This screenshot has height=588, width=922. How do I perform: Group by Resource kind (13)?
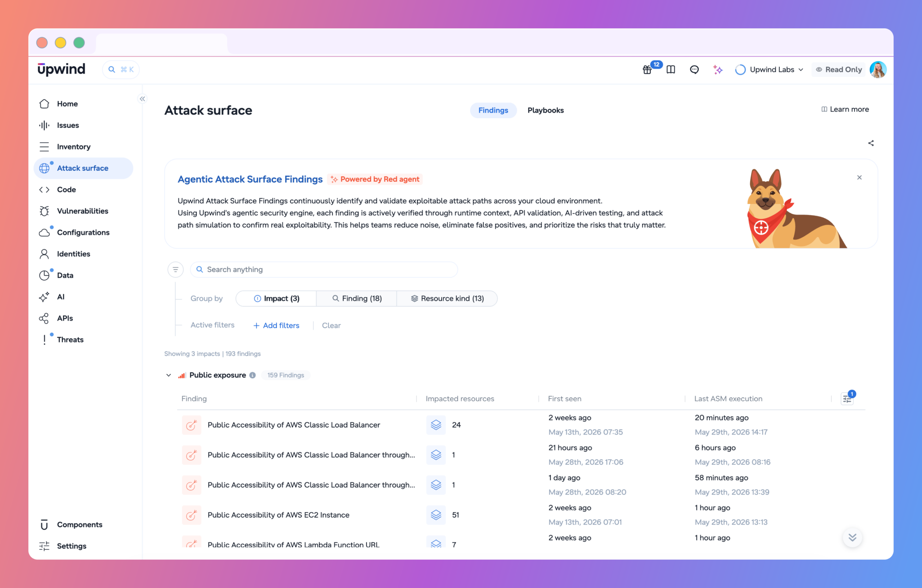click(x=447, y=299)
